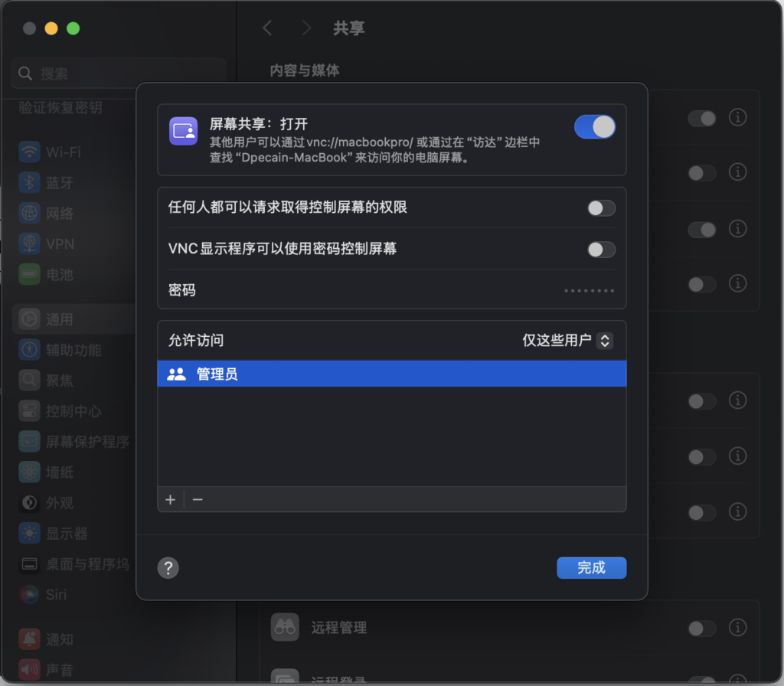The width and height of the screenshot is (784, 686).
Task: Select 墙纸 (Wallpaper) in sidebar
Action: click(59, 472)
